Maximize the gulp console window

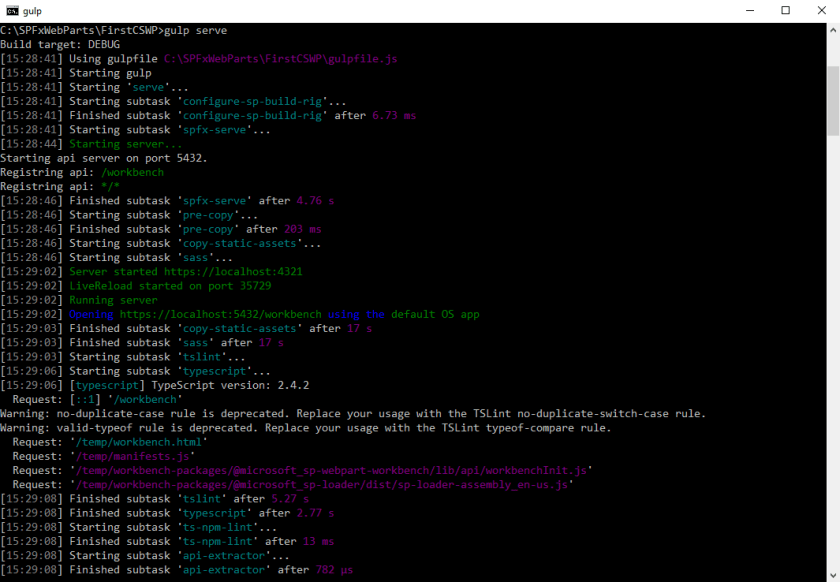(785, 10)
